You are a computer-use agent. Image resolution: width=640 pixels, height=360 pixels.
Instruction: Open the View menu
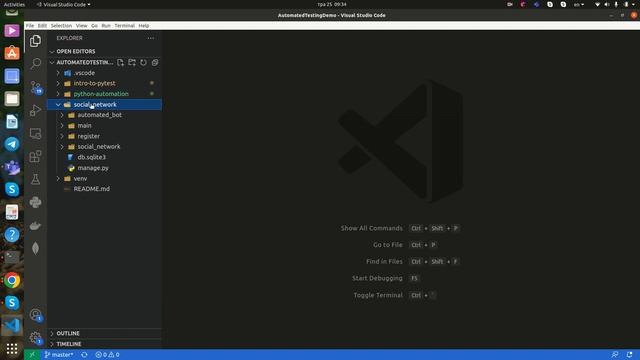click(82, 25)
